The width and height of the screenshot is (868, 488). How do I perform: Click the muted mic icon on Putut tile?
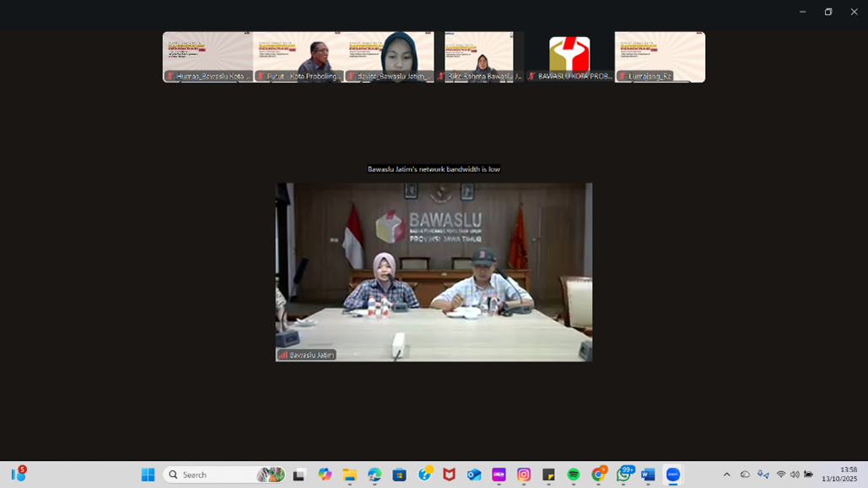[261, 77]
